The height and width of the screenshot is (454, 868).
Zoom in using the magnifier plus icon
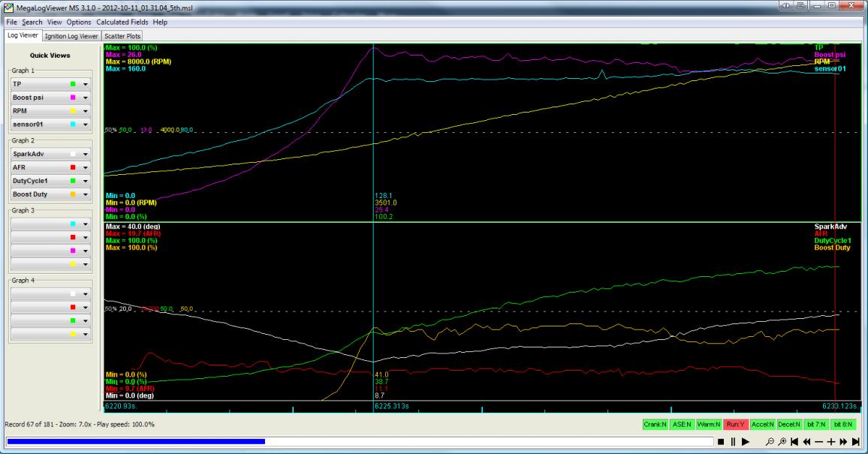[781, 442]
